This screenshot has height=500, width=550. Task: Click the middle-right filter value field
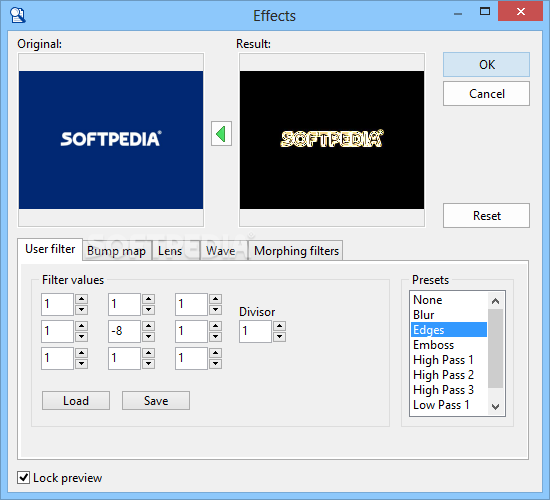[x=192, y=331]
